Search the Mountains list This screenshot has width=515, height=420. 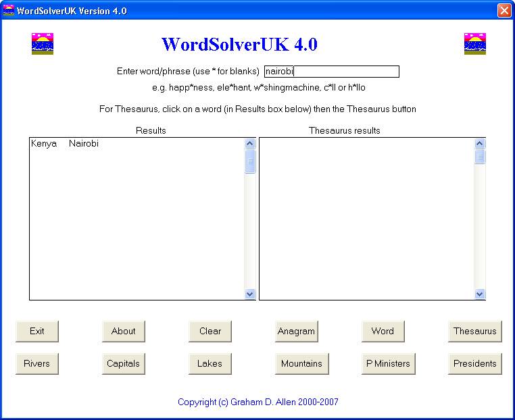(301, 363)
